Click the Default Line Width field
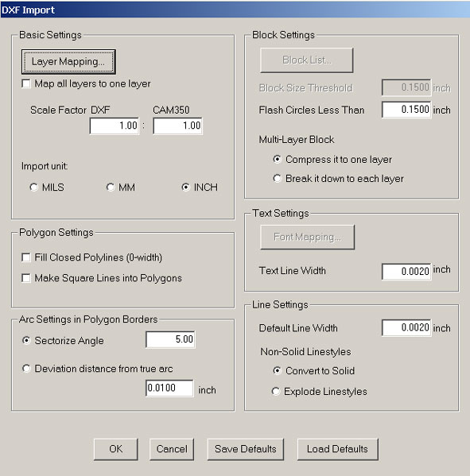The width and height of the screenshot is (470, 476). click(x=406, y=327)
